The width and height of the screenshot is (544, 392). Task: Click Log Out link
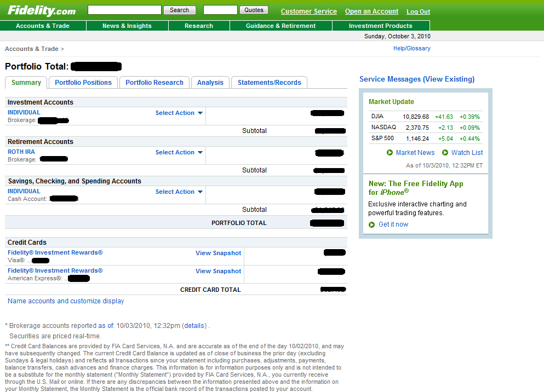tap(418, 11)
